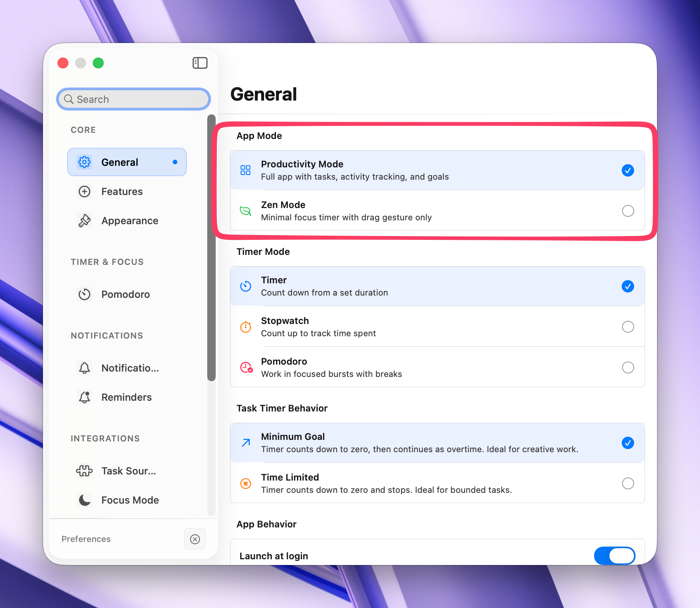The width and height of the screenshot is (700, 608).
Task: Click the Pomodoro timer sidebar icon
Action: 84,294
